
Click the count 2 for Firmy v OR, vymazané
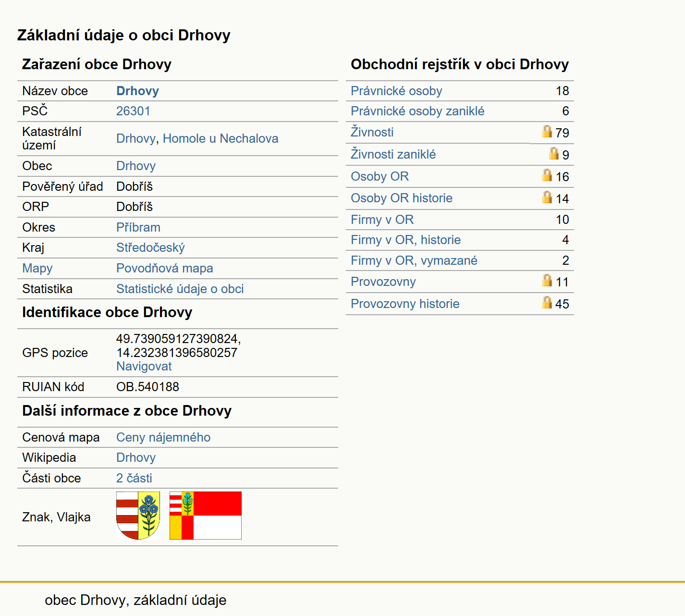pyautogui.click(x=565, y=260)
